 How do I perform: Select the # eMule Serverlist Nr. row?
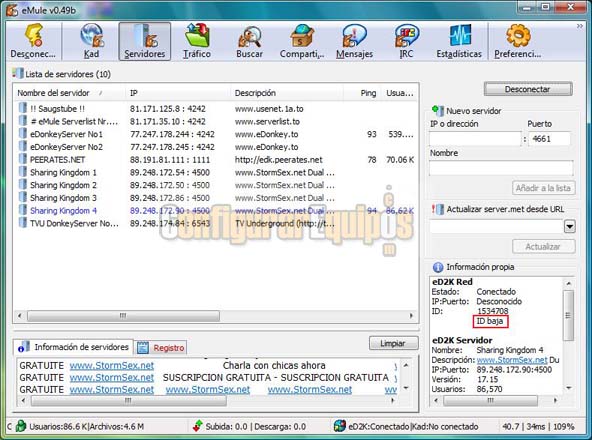click(x=216, y=121)
